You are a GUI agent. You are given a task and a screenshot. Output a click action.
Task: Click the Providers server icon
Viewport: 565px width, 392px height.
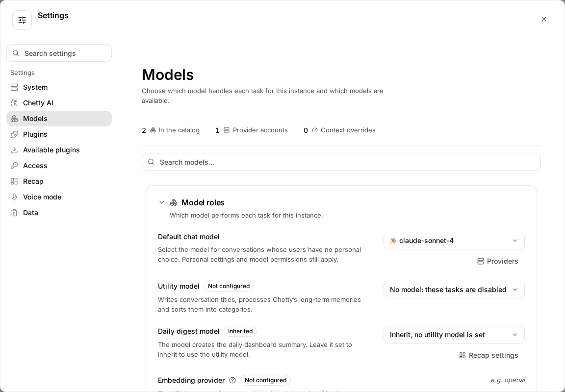tap(480, 261)
